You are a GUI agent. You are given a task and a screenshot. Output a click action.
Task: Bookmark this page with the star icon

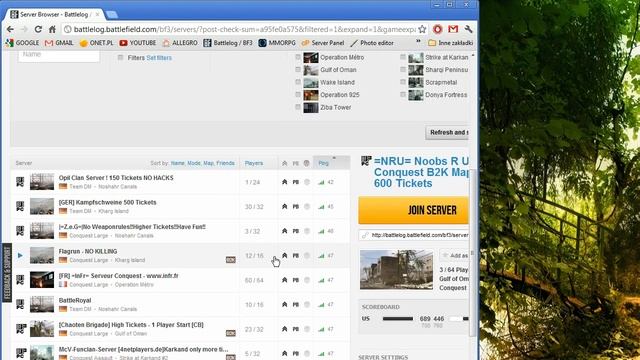pos(422,29)
